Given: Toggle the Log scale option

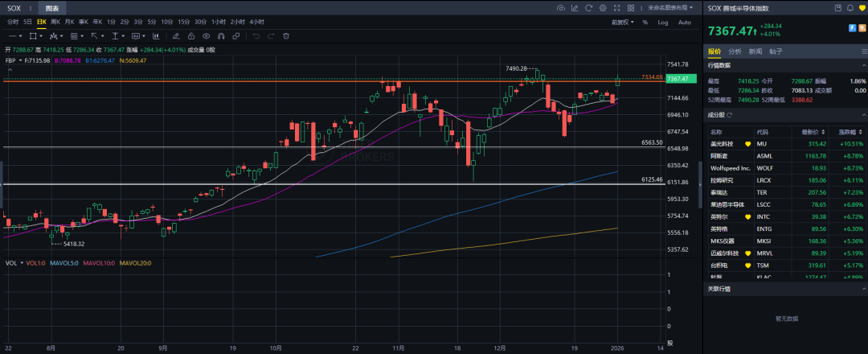Looking at the screenshot, I should point(663,23).
